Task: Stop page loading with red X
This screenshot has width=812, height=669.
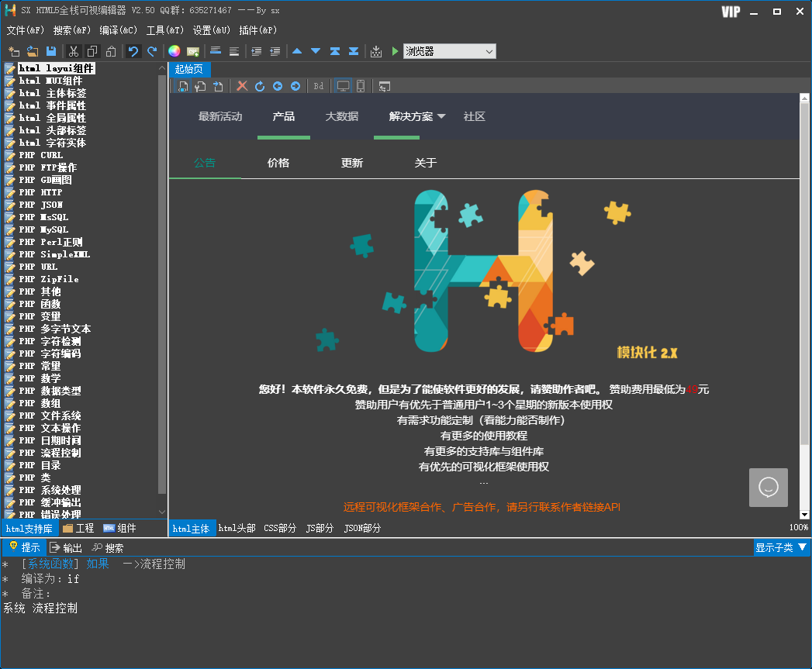Action: pos(242,86)
